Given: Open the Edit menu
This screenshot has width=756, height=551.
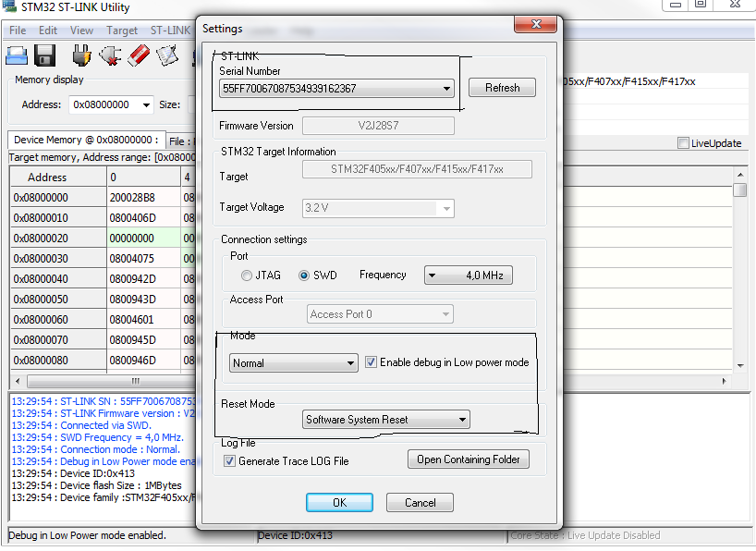Looking at the screenshot, I should (48, 30).
